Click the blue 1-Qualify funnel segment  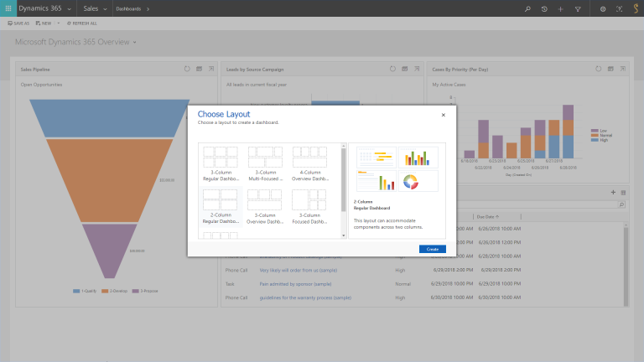(109, 118)
